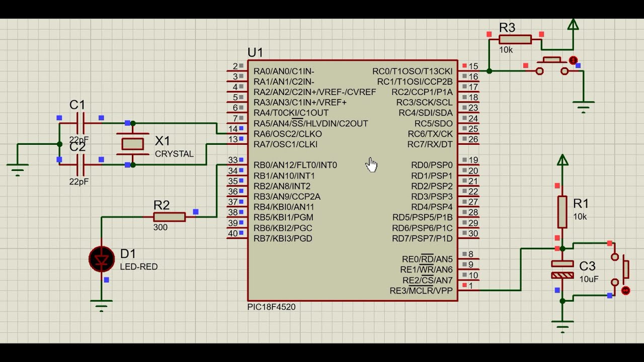644x362 pixels.
Task: Click pin number 33 on the PIC
Action: pos(233,160)
